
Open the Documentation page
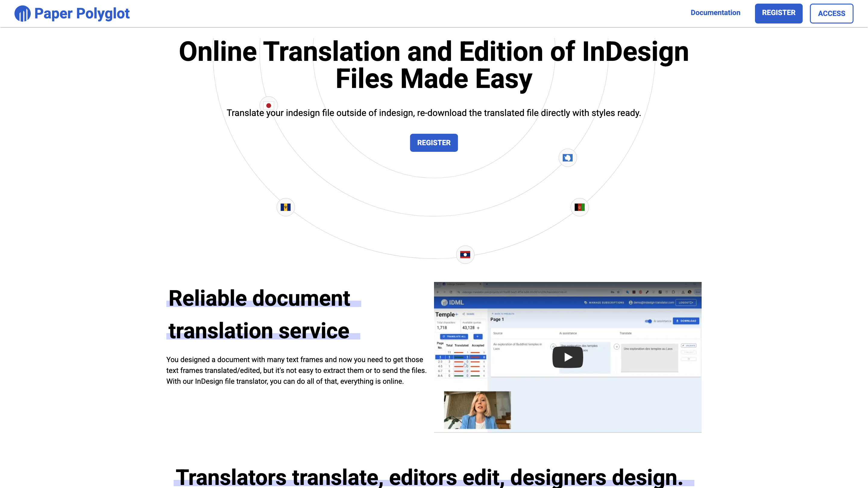tap(715, 13)
